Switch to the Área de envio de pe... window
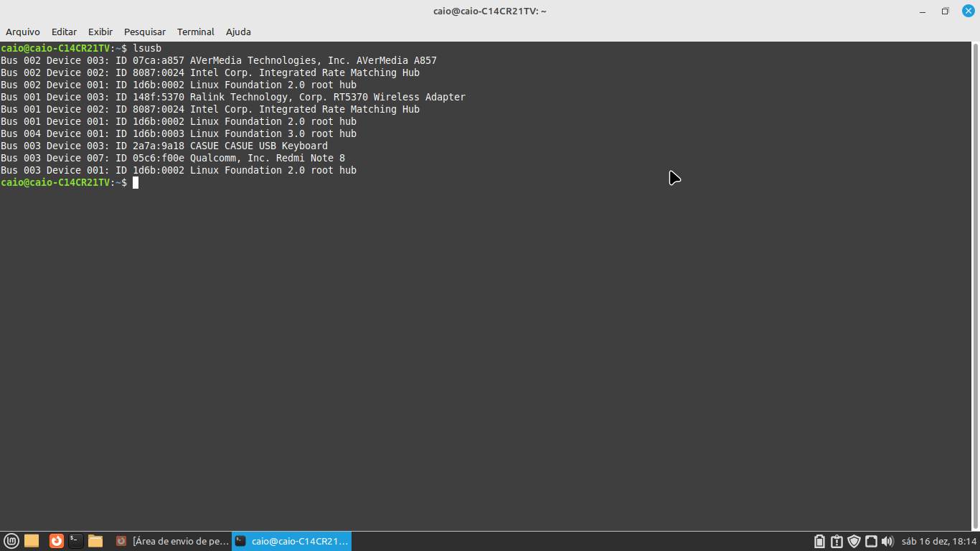This screenshot has width=980, height=551. [x=172, y=541]
